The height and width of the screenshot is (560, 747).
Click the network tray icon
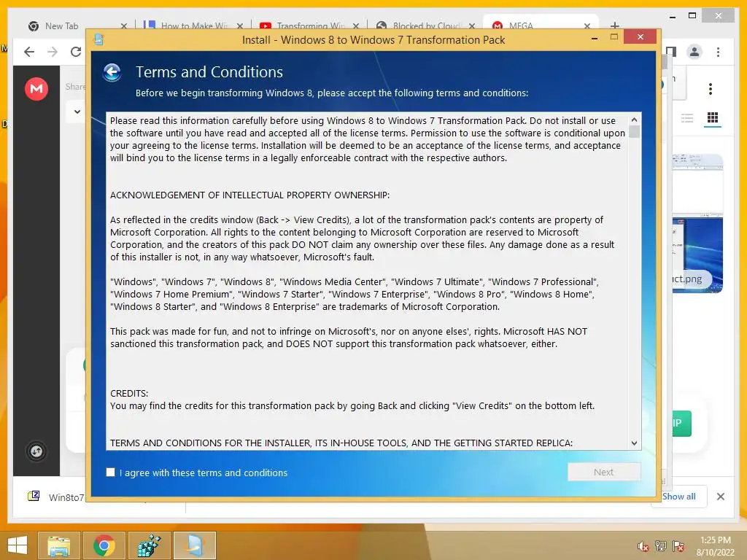(x=661, y=546)
